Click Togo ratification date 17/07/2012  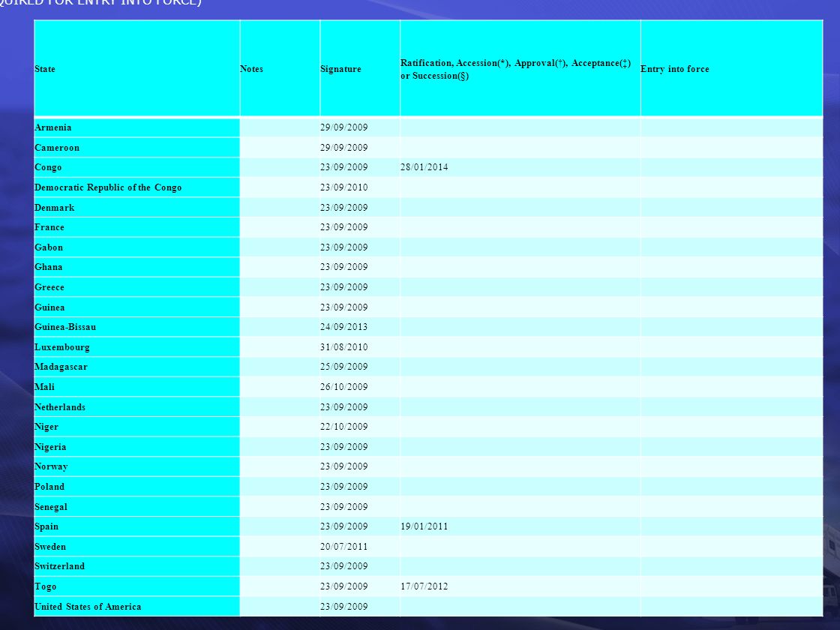424,586
